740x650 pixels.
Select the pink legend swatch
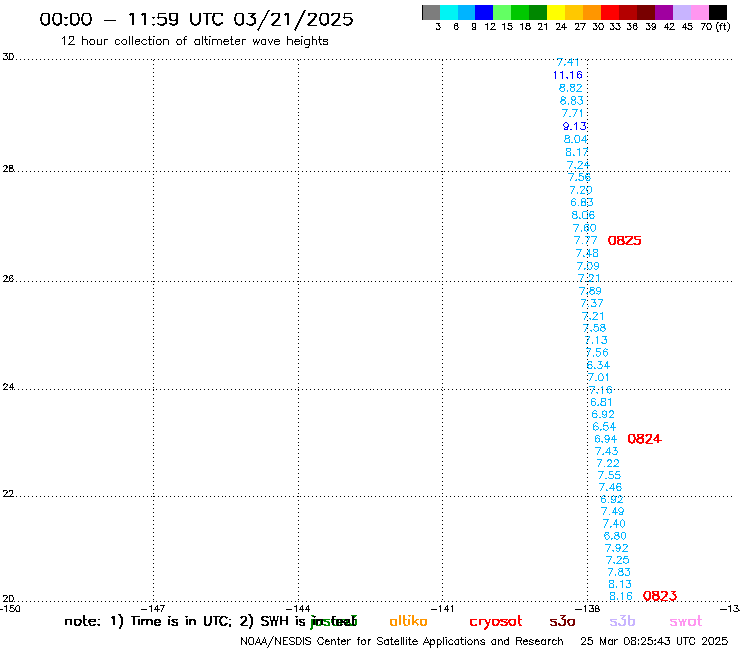pyautogui.click(x=699, y=12)
